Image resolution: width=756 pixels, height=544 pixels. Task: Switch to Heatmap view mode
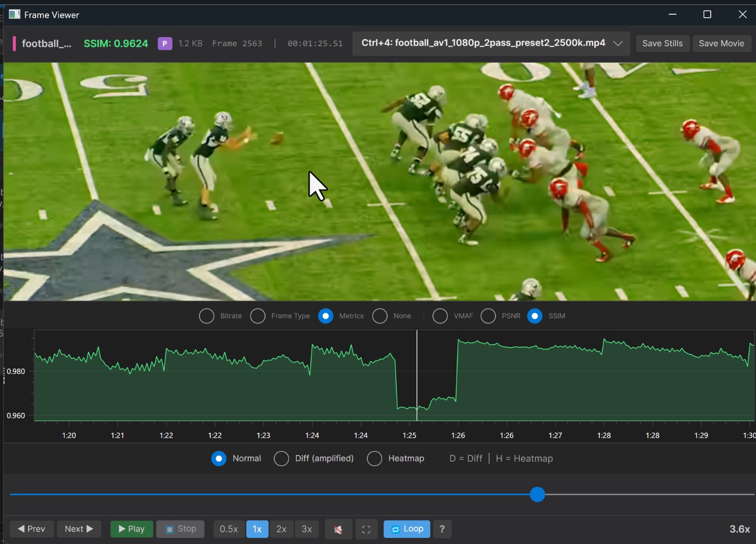tap(374, 459)
